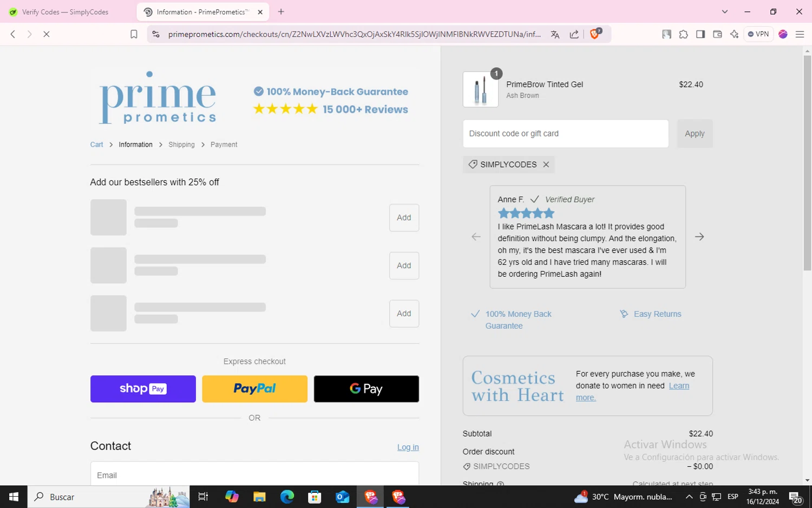Click the weather widget showing 30°C
Image resolution: width=812 pixels, height=508 pixels.
click(624, 497)
